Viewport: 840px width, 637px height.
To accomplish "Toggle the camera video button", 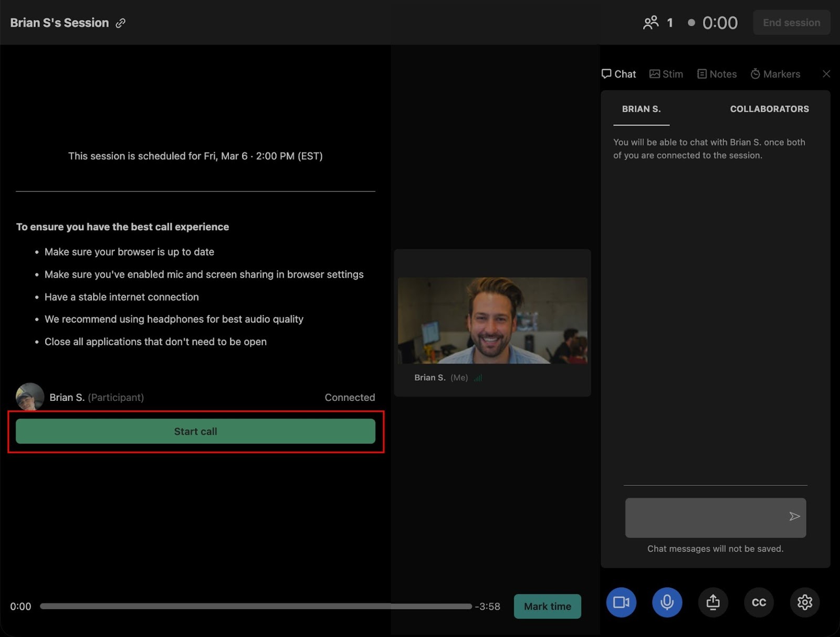I will (x=621, y=602).
